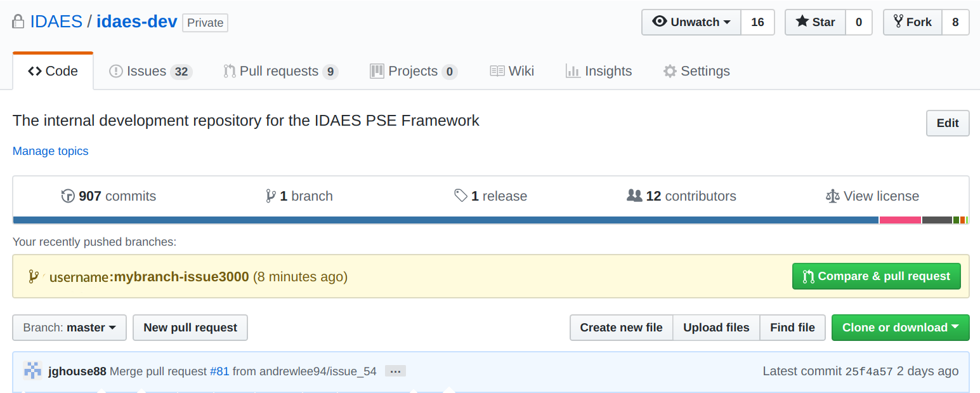Open the username:mybranch-issue3000 branch link
This screenshot has height=393, width=980.
click(x=149, y=277)
